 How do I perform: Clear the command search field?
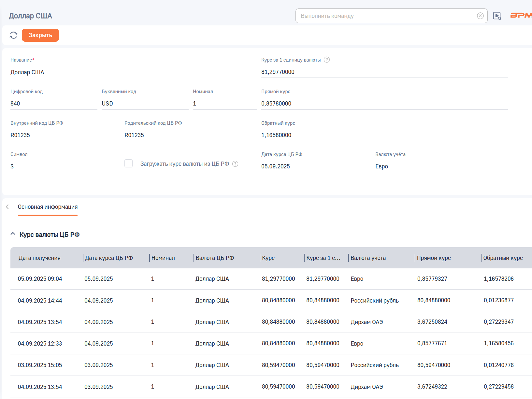(x=480, y=16)
